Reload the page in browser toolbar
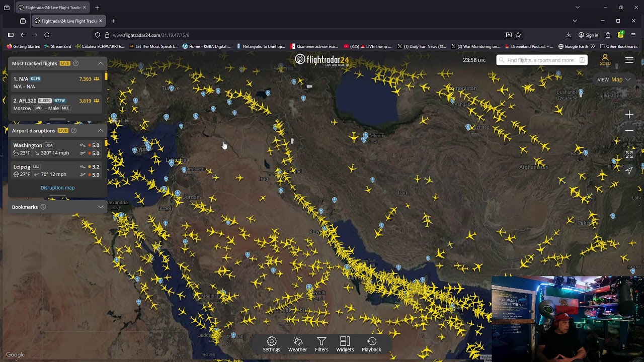 tap(47, 35)
